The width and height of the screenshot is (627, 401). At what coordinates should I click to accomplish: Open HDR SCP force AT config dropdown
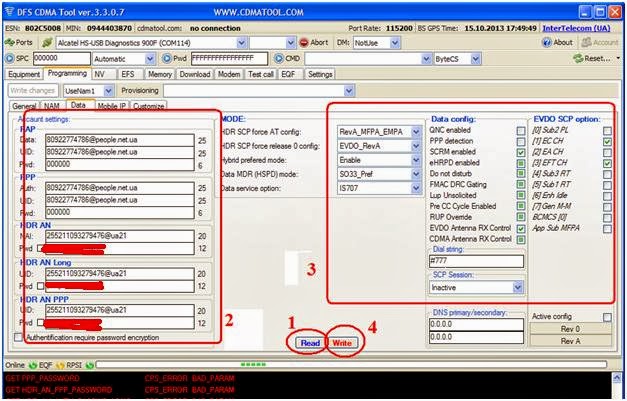pos(416,132)
